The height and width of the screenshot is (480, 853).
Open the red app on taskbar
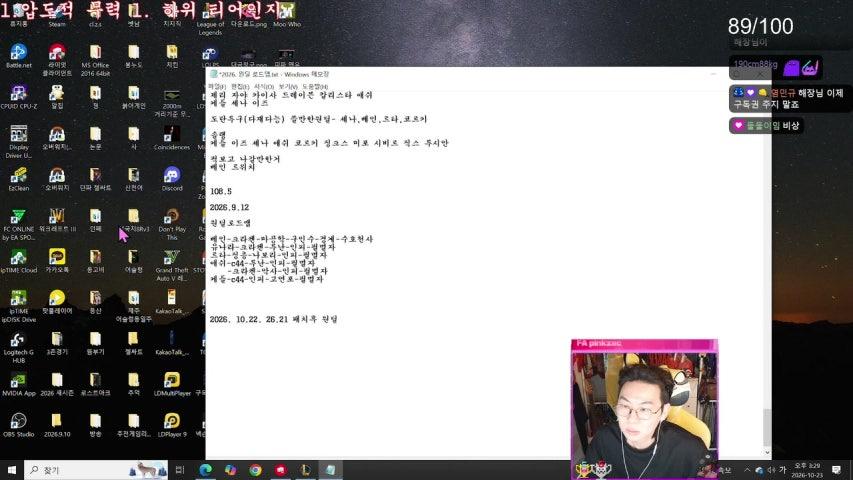(x=280, y=470)
